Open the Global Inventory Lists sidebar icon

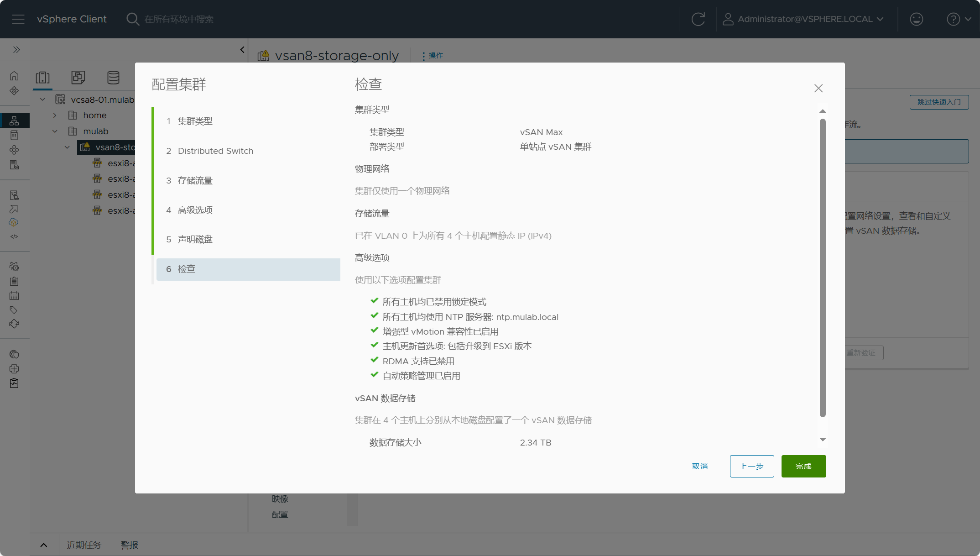[14, 165]
